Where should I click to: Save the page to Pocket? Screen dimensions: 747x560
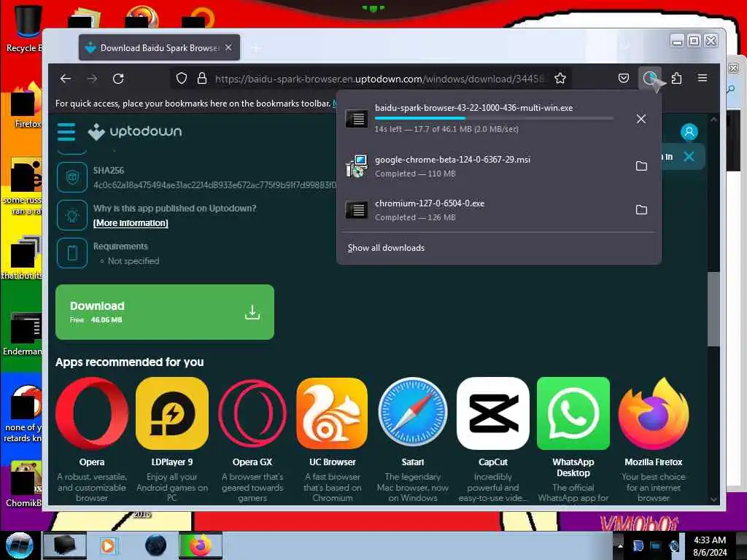click(624, 78)
